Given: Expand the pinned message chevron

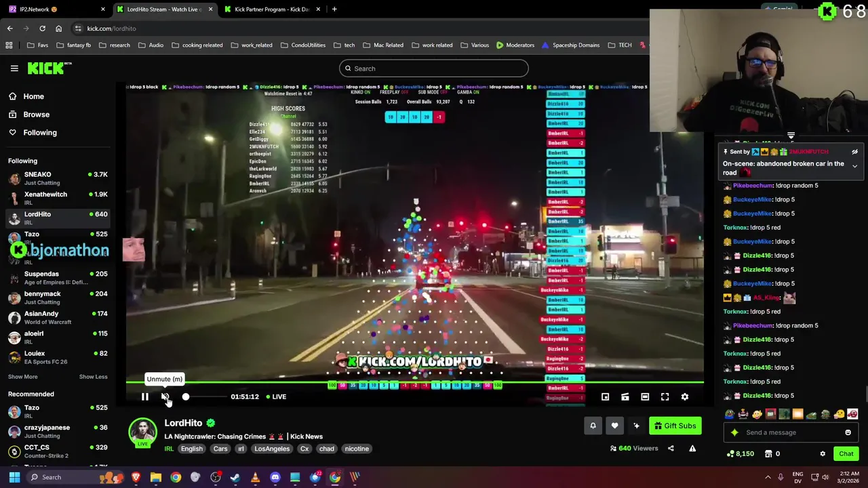Looking at the screenshot, I should 854,166.
